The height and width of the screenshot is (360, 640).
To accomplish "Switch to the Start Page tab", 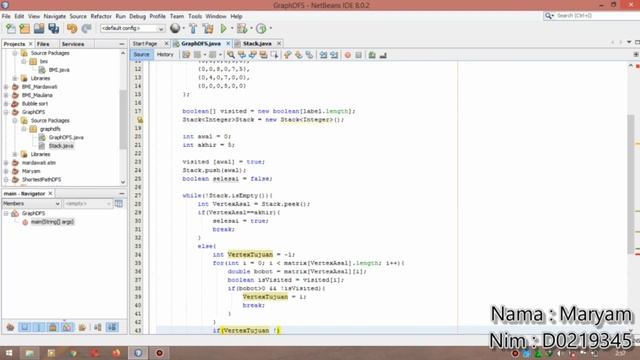I will (x=145, y=43).
